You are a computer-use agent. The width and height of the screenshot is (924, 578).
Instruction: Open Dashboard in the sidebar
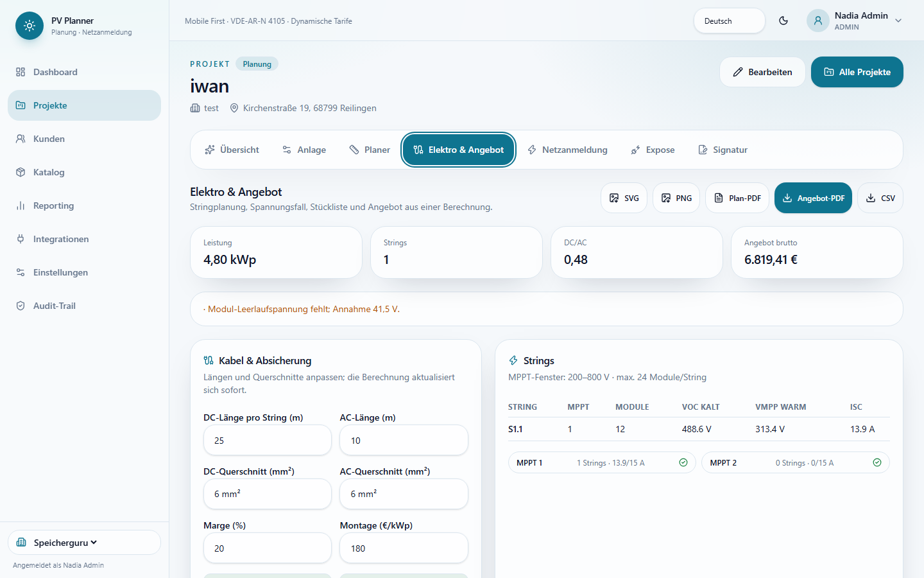[x=84, y=72]
